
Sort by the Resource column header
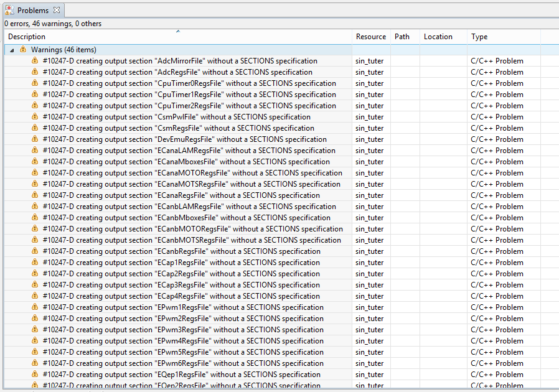[x=371, y=36]
